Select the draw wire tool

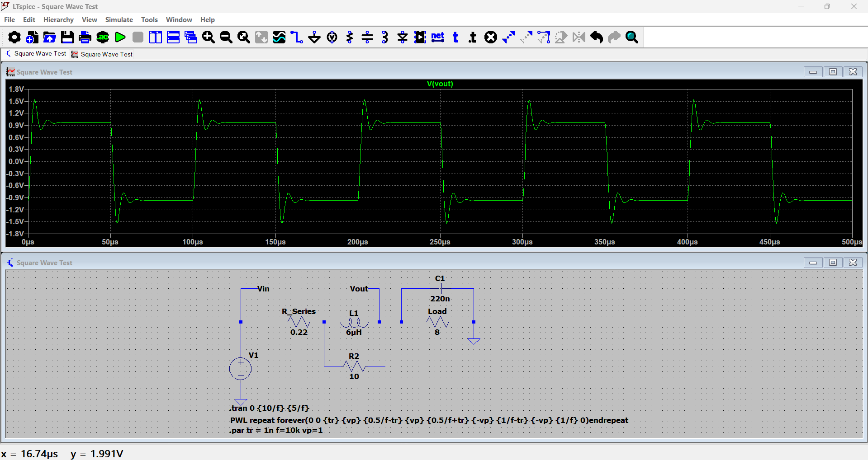(x=297, y=37)
